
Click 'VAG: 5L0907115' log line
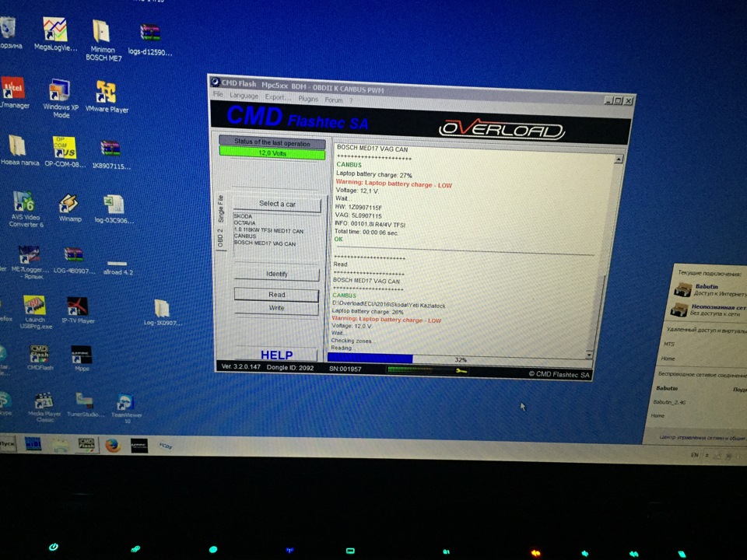pyautogui.click(x=358, y=215)
